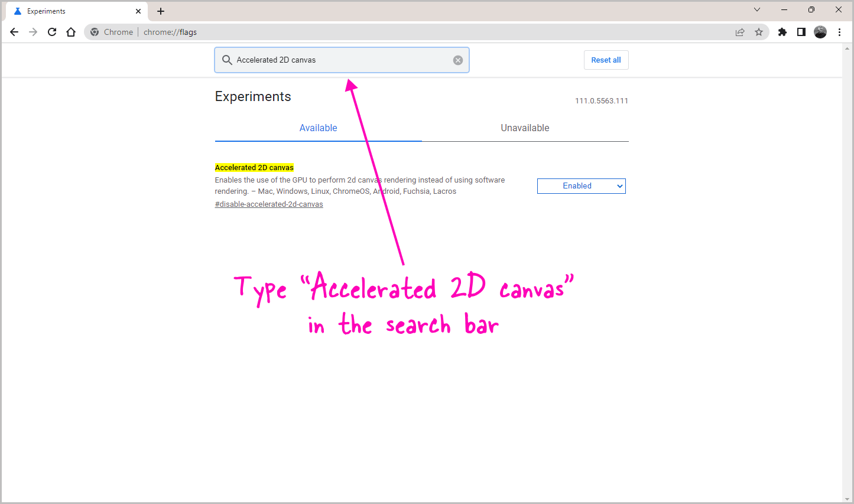Click the back navigation arrow
Viewport: 854px width, 504px height.
(14, 32)
